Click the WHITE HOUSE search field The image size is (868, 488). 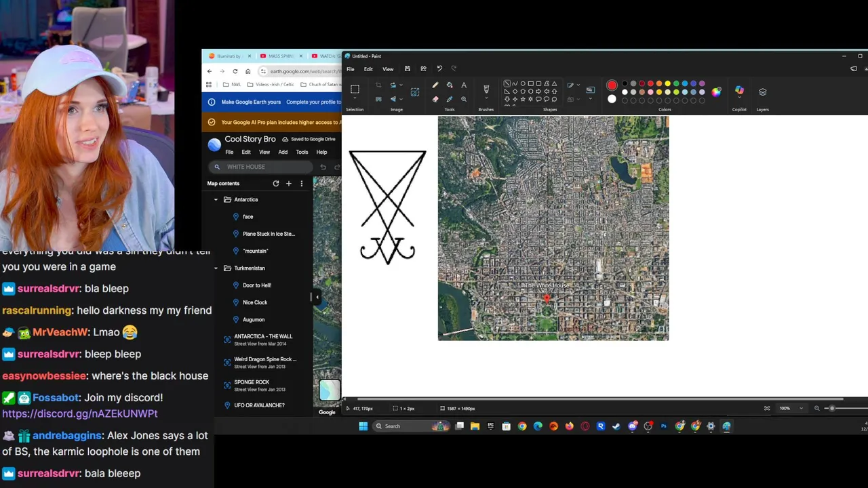pos(262,167)
